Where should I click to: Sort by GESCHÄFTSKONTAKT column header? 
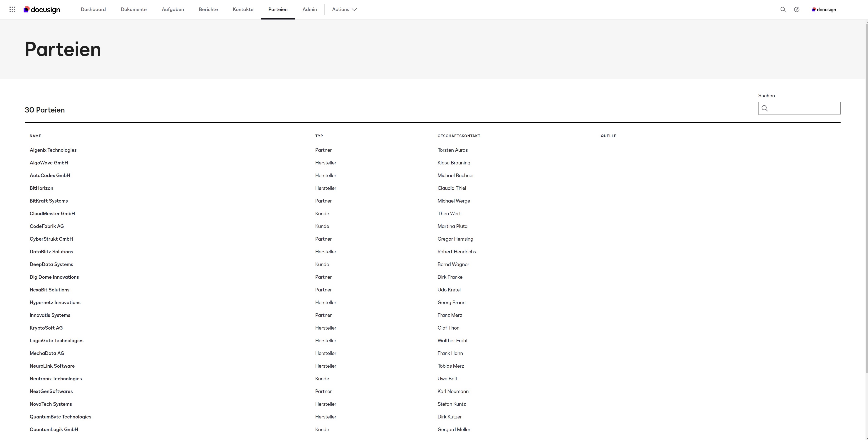click(x=459, y=136)
